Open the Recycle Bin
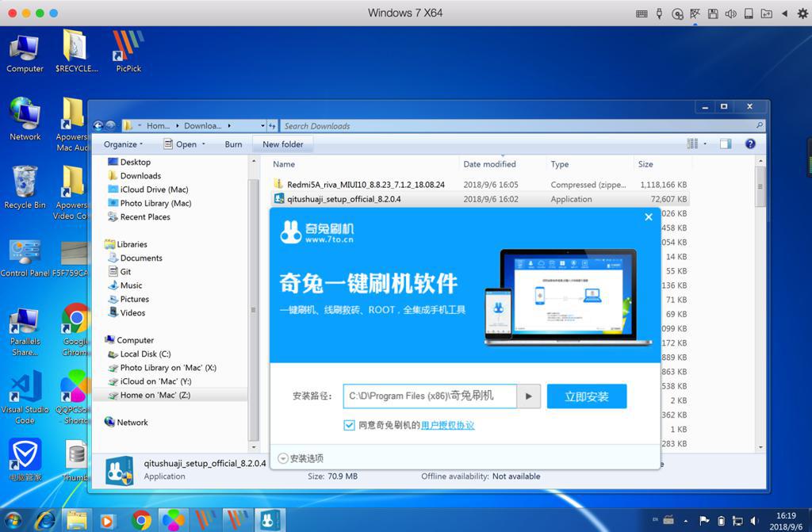812x532 pixels. [x=25, y=188]
